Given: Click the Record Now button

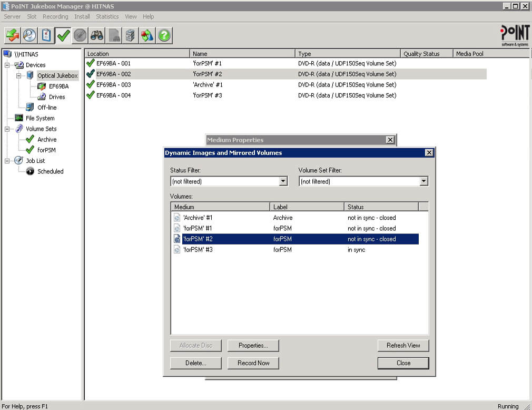Looking at the screenshot, I should pyautogui.click(x=253, y=363).
